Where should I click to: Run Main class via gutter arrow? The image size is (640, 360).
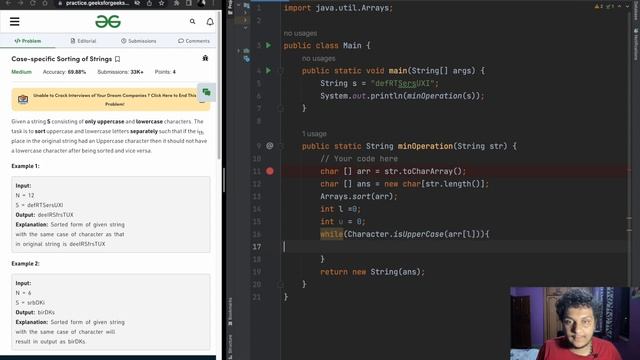tap(269, 45)
